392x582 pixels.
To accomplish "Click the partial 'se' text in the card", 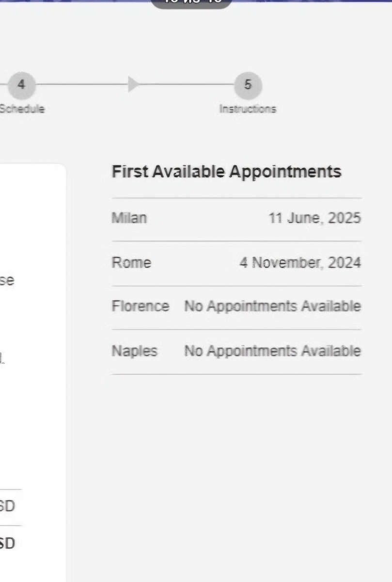I will pyautogui.click(x=7, y=281).
